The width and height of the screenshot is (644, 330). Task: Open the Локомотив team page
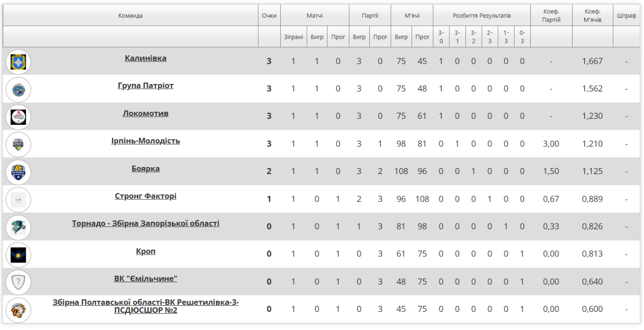click(x=145, y=114)
